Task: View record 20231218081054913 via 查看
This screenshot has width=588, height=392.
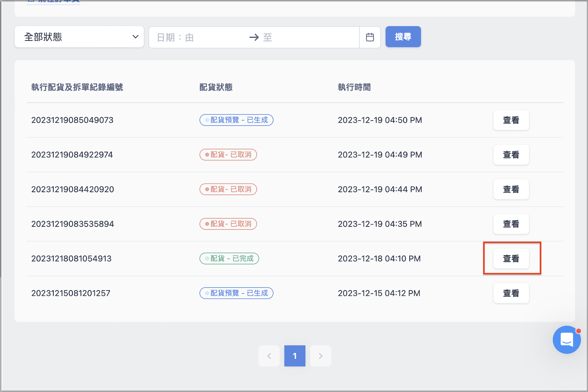Action: 511,259
